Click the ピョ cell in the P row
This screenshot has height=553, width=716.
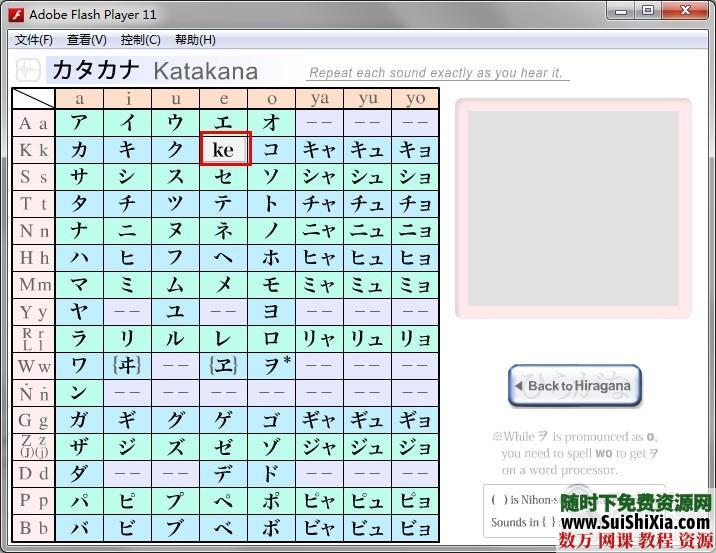415,500
